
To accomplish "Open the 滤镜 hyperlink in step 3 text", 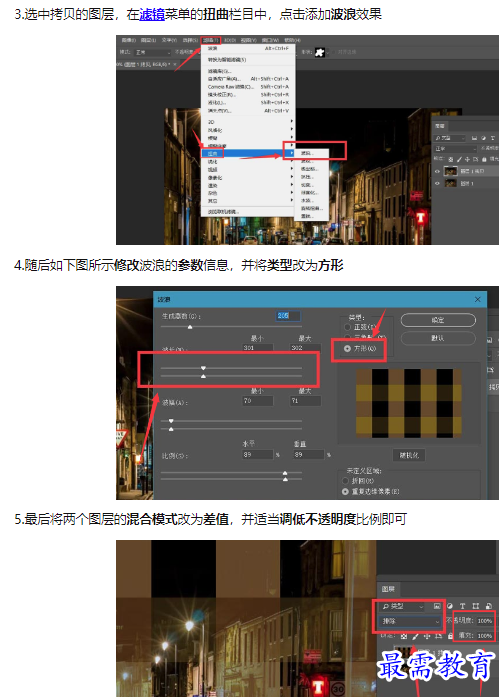I will point(152,15).
